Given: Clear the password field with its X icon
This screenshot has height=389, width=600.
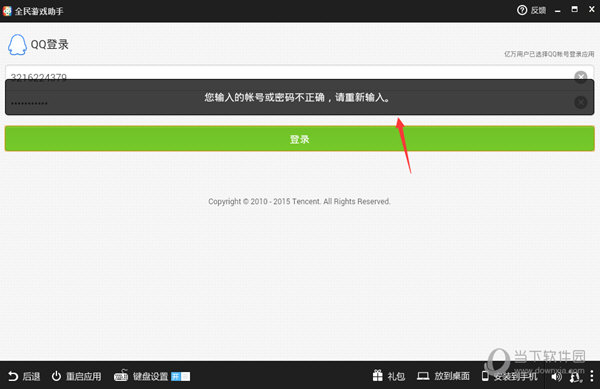Looking at the screenshot, I should click(x=580, y=102).
